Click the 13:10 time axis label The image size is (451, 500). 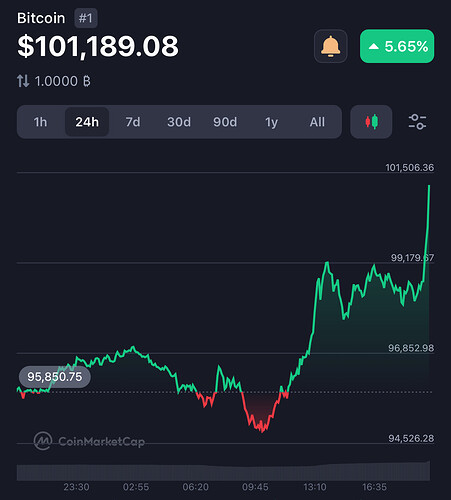315,487
